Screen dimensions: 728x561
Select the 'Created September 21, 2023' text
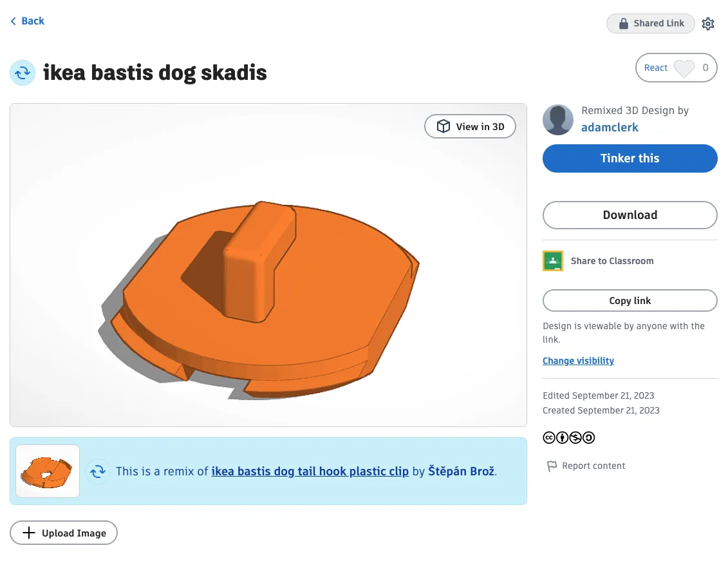(601, 410)
